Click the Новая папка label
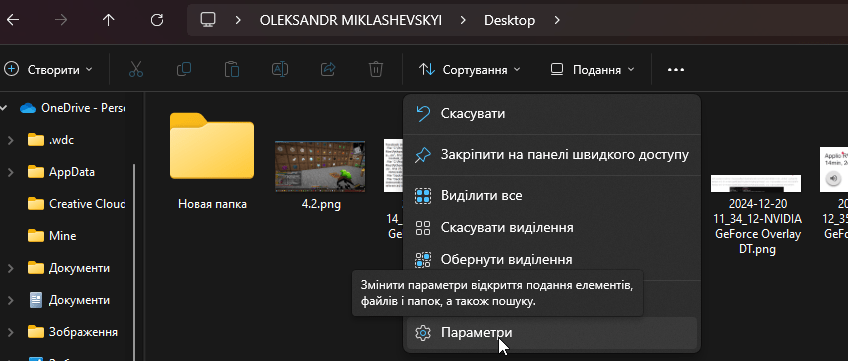The image size is (848, 361). click(x=212, y=204)
